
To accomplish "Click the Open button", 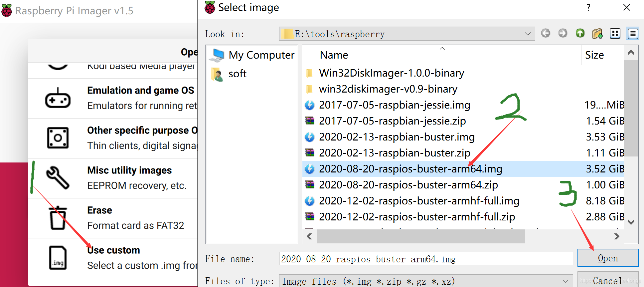I will coord(608,258).
